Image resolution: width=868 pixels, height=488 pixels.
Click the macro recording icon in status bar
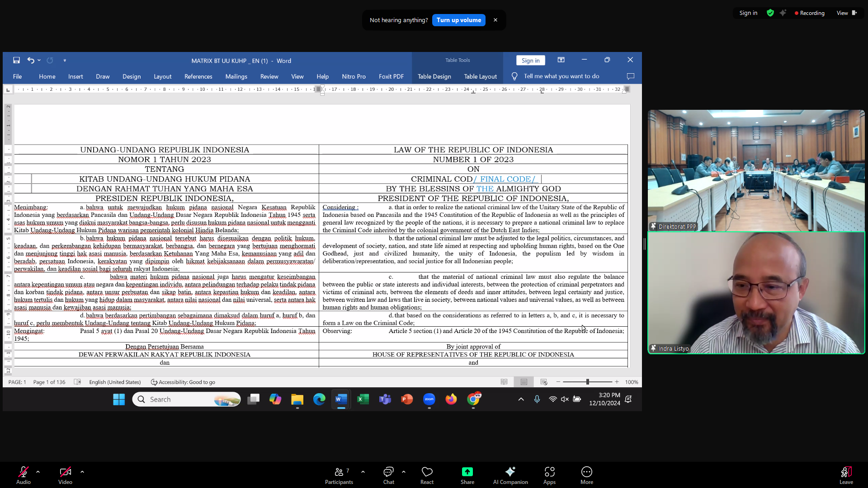(x=77, y=382)
